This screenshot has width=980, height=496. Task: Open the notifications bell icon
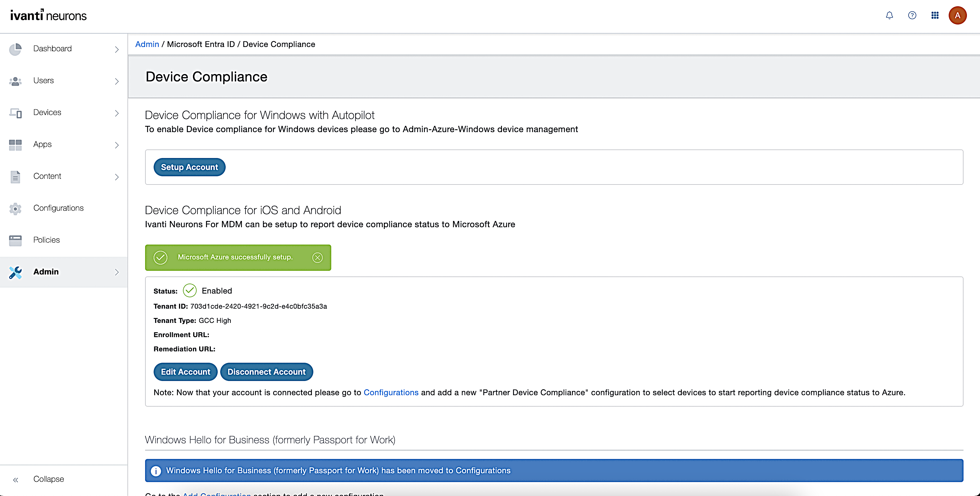(x=889, y=16)
